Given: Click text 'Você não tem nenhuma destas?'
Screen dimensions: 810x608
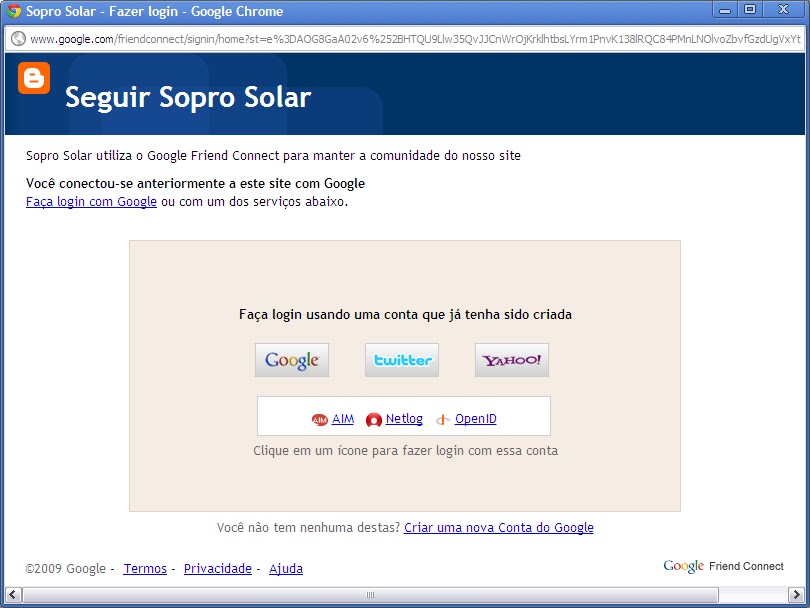Looking at the screenshot, I should coord(308,527).
